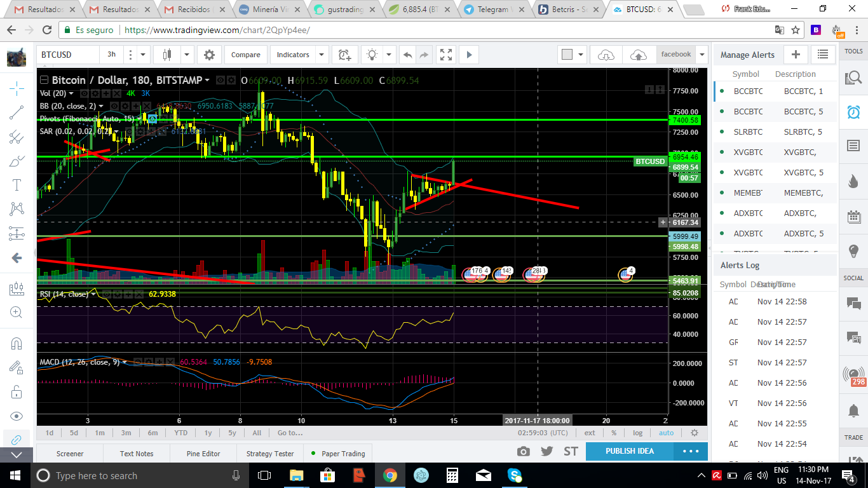Toggle hide all drawing tools eye
The width and height of the screenshot is (868, 488).
(17, 416)
